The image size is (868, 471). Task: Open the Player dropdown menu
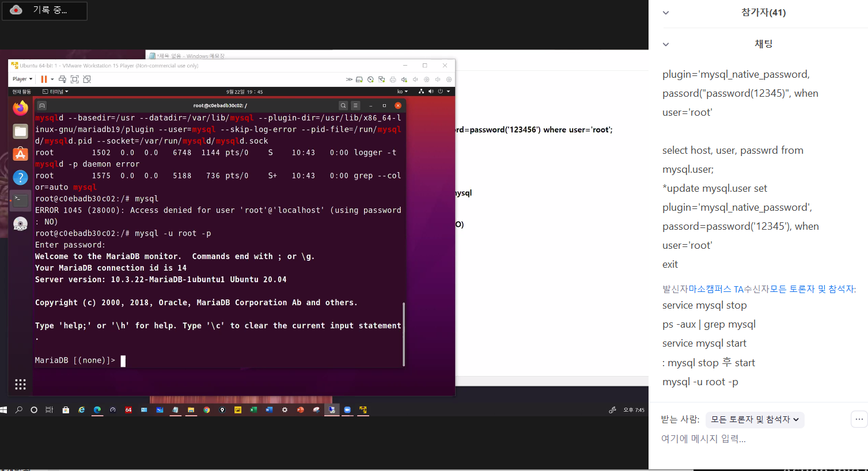[x=22, y=79]
